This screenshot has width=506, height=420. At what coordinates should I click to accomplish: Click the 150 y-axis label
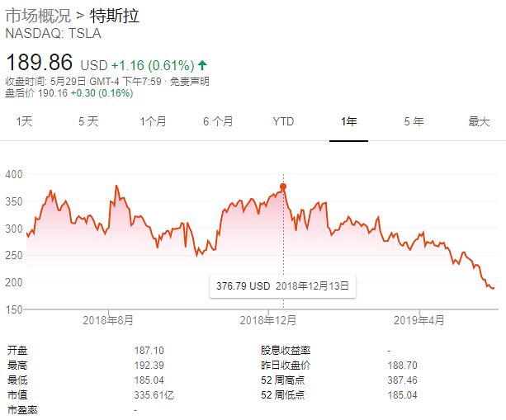tap(14, 309)
